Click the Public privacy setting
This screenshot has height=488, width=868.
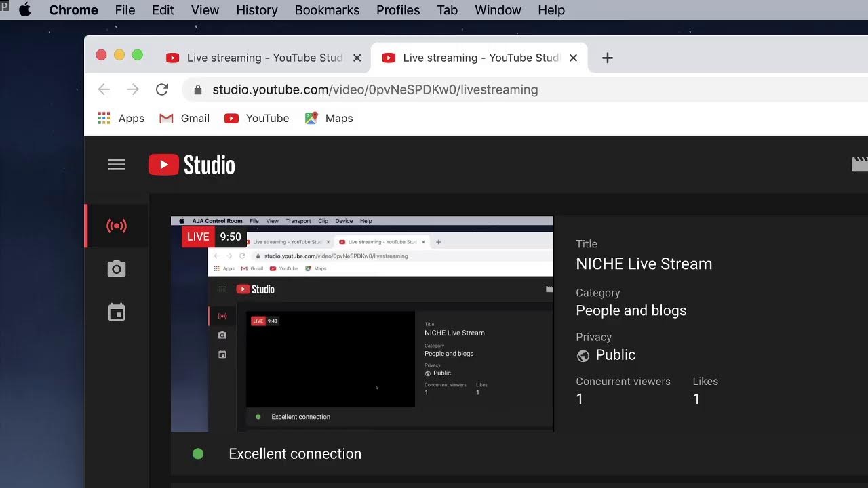point(616,355)
